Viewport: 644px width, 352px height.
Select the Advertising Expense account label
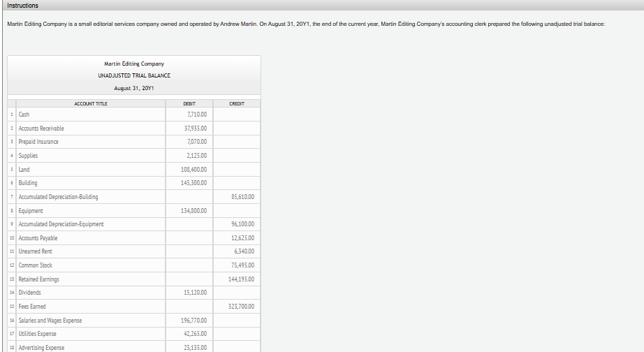[x=41, y=348]
